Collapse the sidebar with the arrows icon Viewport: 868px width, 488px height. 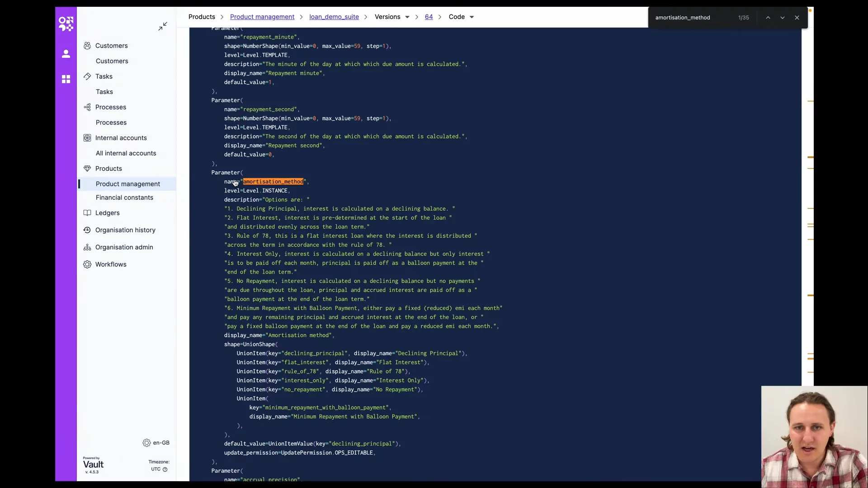click(x=163, y=26)
